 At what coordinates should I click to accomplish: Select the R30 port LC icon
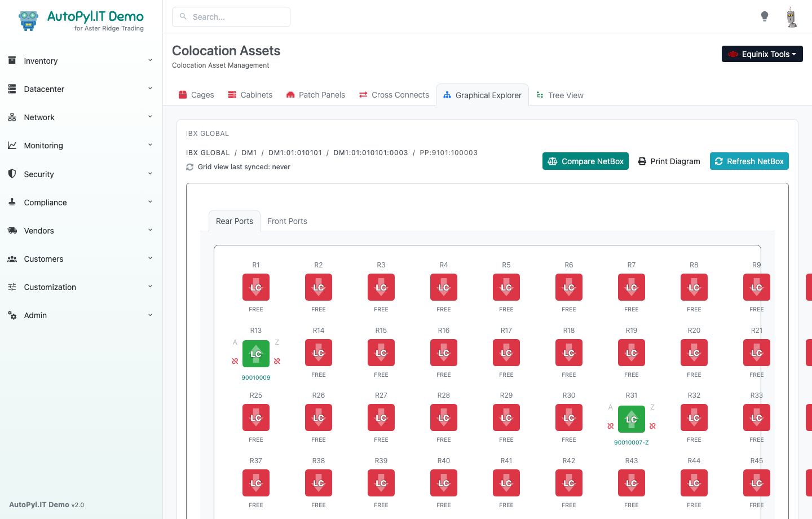pyautogui.click(x=569, y=417)
